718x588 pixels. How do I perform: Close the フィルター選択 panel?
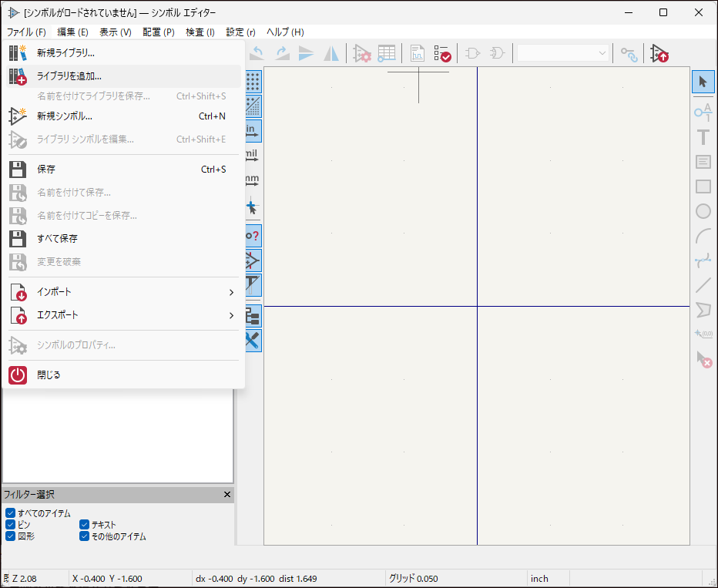click(226, 495)
